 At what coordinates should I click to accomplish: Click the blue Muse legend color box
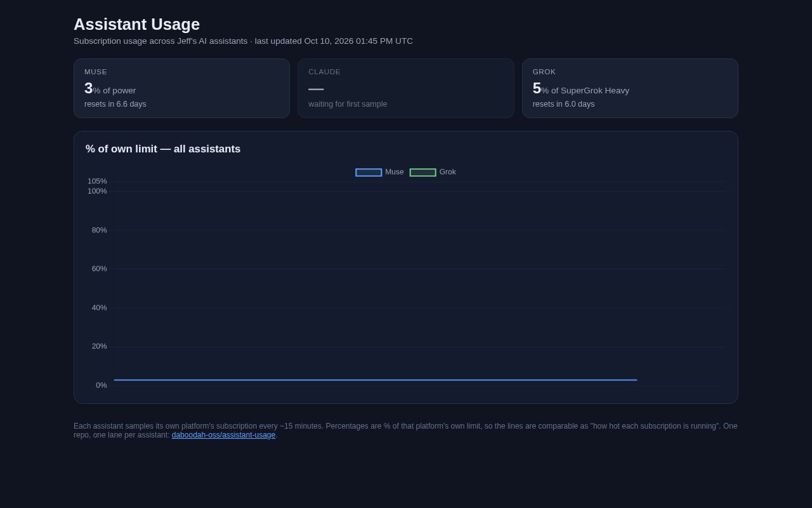click(369, 172)
